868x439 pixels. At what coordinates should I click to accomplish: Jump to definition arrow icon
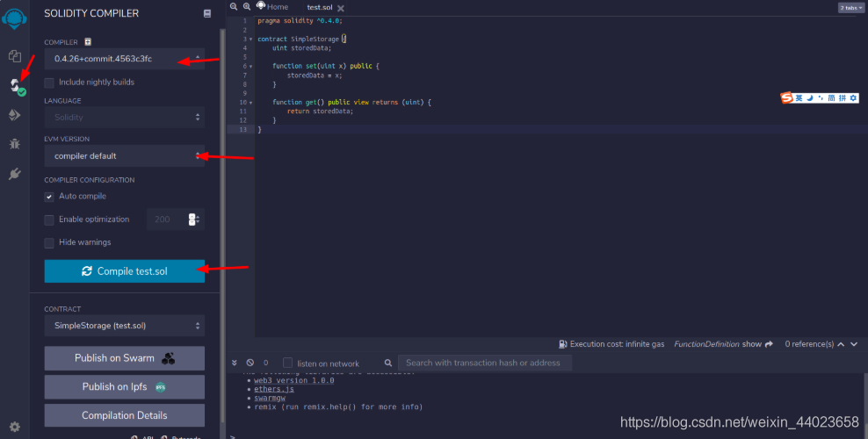pos(769,344)
